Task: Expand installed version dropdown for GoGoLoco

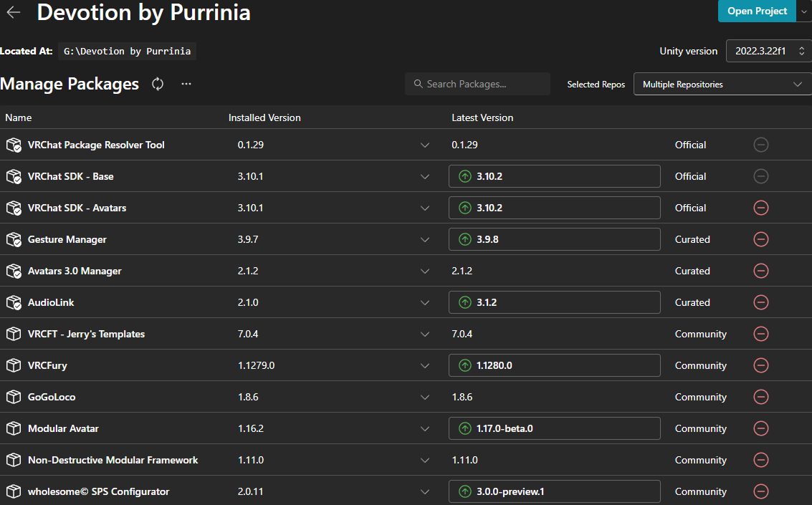Action: coord(425,398)
